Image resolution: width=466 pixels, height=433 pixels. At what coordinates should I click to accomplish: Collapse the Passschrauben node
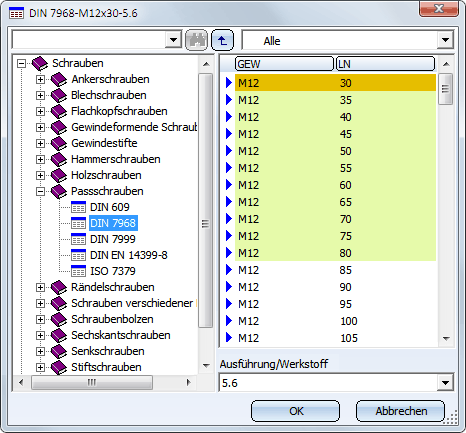coord(40,191)
